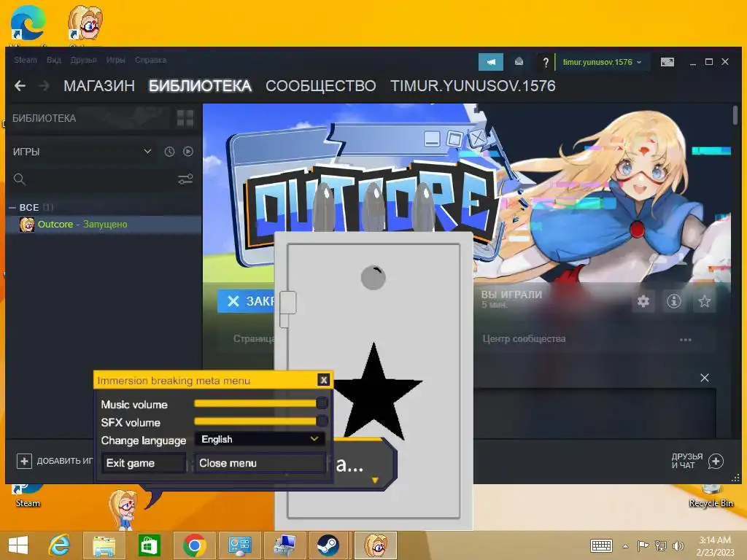The width and height of the screenshot is (747, 560).
Task: Click Steam's forward navigation arrow
Action: pyautogui.click(x=44, y=86)
